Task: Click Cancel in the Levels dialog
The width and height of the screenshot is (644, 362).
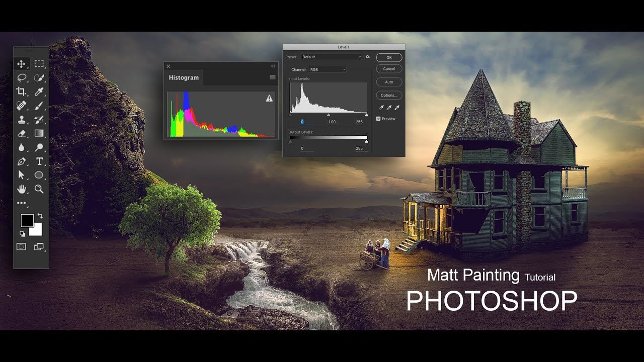Action: coord(389,69)
